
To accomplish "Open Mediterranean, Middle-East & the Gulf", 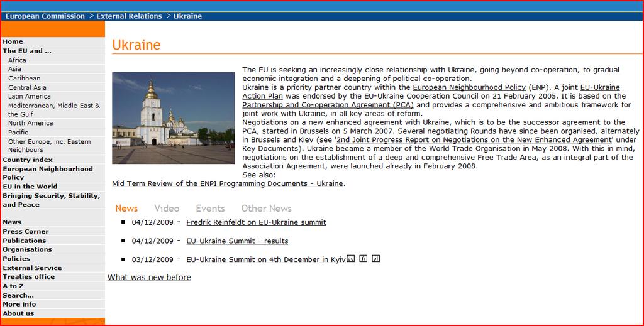I will pyautogui.click(x=54, y=109).
